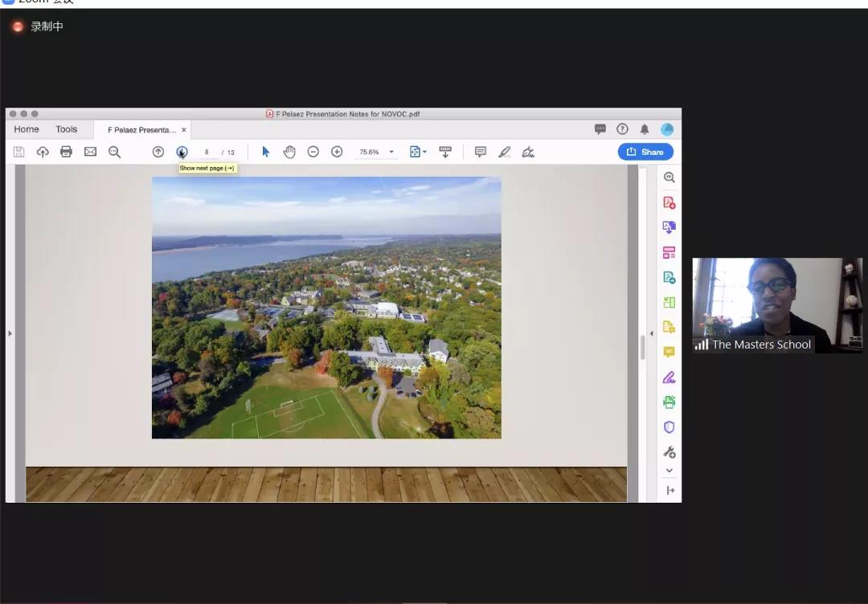This screenshot has width=868, height=604.
Task: Click the Print file icon
Action: [66, 152]
